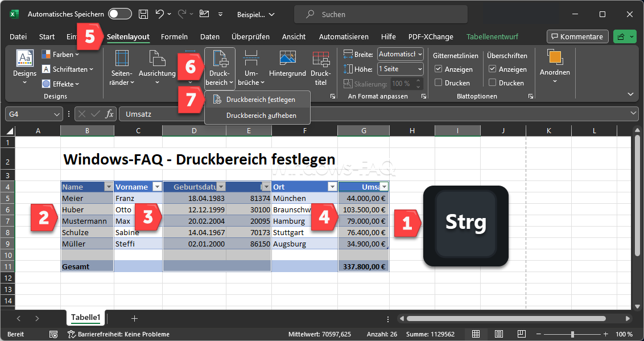Screen dimensions: 644x341
Task: Click the save disk icon in title bar
Action: pos(143,14)
